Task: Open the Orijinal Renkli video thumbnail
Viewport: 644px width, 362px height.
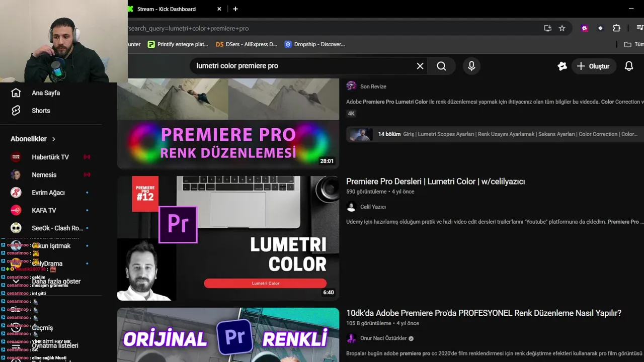Action: click(228, 335)
